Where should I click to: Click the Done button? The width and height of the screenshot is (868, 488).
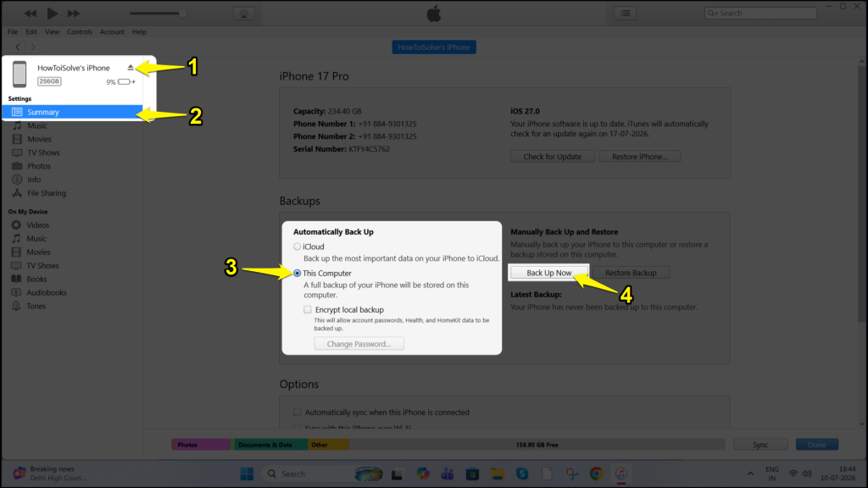pyautogui.click(x=817, y=445)
